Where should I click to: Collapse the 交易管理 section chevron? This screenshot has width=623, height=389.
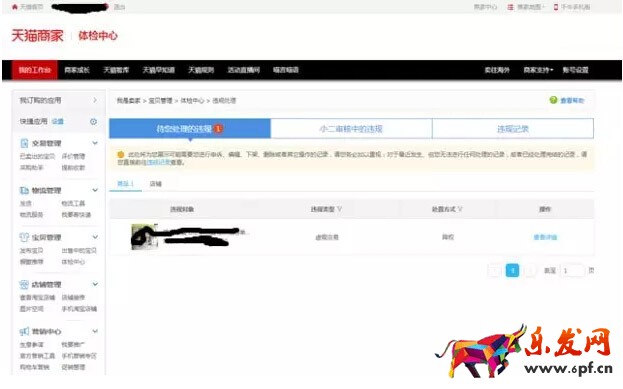pos(95,143)
